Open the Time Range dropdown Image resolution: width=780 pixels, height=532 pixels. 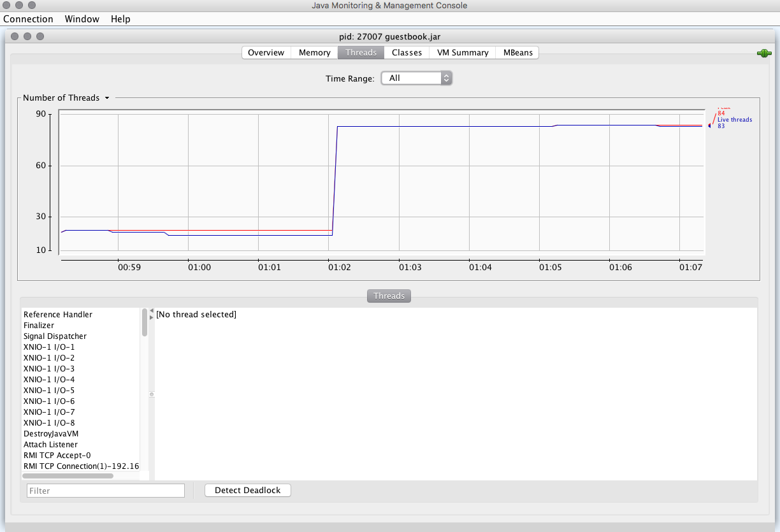(x=417, y=78)
